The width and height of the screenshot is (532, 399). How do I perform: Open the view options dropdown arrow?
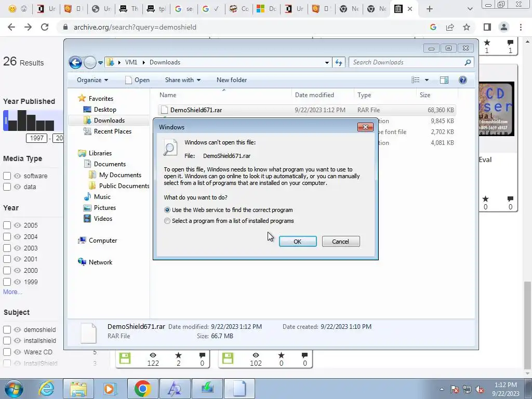(427, 80)
